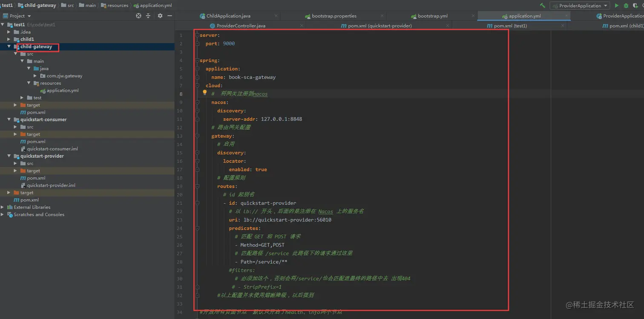This screenshot has height=319, width=644.
Task: Click the com.zjw.gateway package icon
Action: tap(43, 76)
